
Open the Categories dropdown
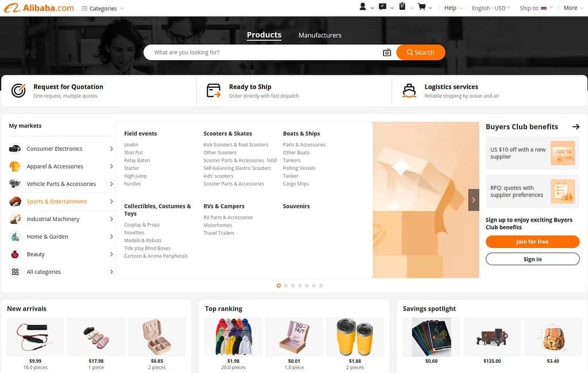(102, 9)
